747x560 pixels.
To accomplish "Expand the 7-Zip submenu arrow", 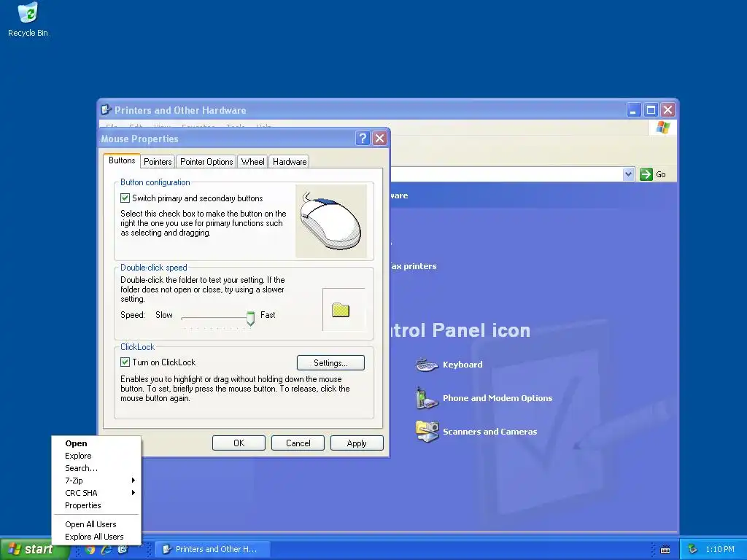I will 133,481.
